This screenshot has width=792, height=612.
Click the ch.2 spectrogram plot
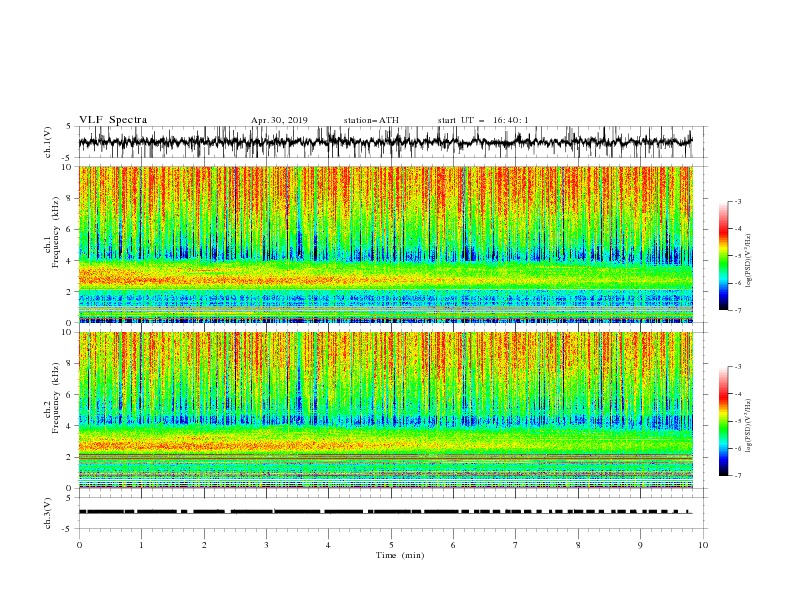pos(386,410)
